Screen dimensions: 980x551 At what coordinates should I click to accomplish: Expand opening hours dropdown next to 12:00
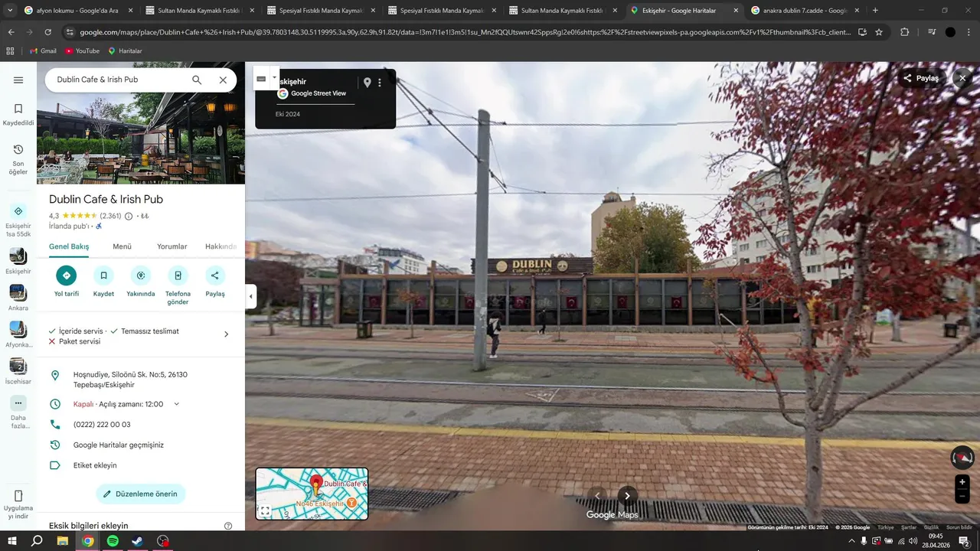pos(177,404)
